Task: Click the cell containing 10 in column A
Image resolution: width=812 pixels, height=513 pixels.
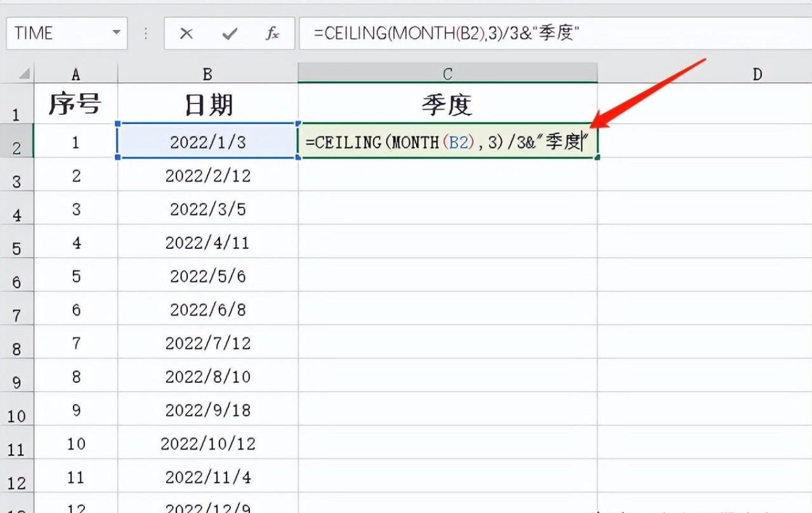Action: (x=75, y=444)
